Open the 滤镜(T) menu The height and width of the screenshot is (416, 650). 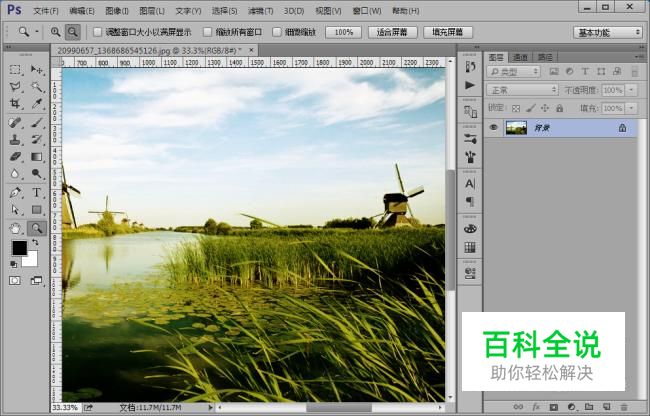click(260, 11)
